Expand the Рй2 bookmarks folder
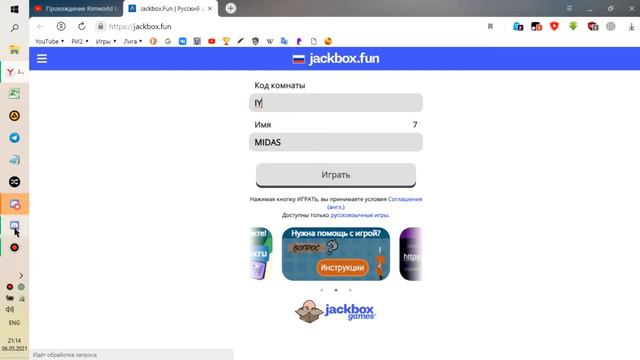This screenshot has width=640, height=360. tap(80, 41)
